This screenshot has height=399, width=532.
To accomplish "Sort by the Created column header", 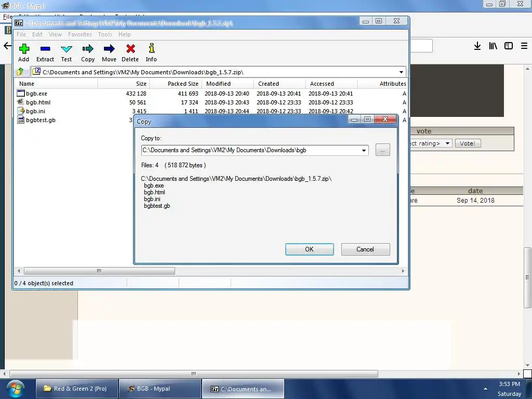I will [280, 84].
